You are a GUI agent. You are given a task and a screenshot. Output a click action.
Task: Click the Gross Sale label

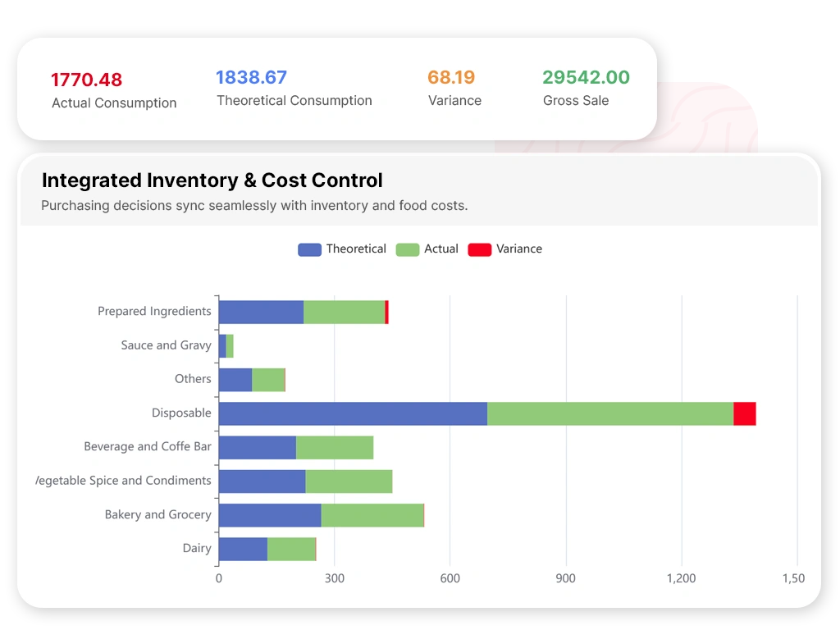pos(576,101)
